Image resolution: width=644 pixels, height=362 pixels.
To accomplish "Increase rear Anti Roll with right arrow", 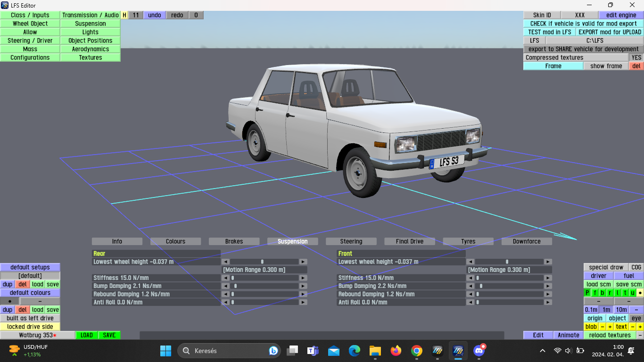I will point(303,302).
